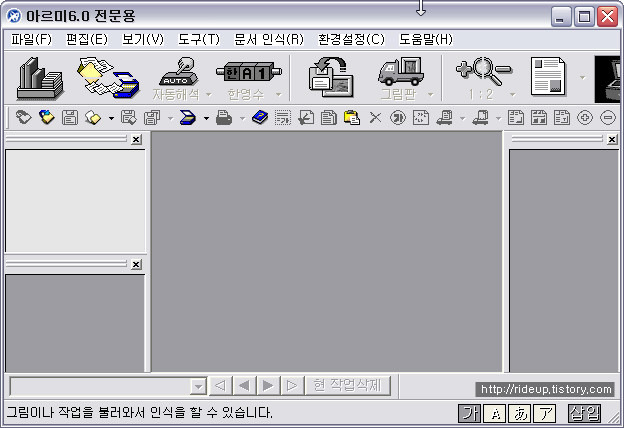Open the bookshelf document library icon

point(40,78)
